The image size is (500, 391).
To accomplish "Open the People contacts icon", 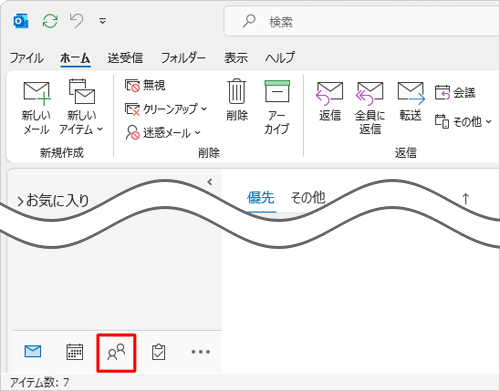I will (x=116, y=352).
